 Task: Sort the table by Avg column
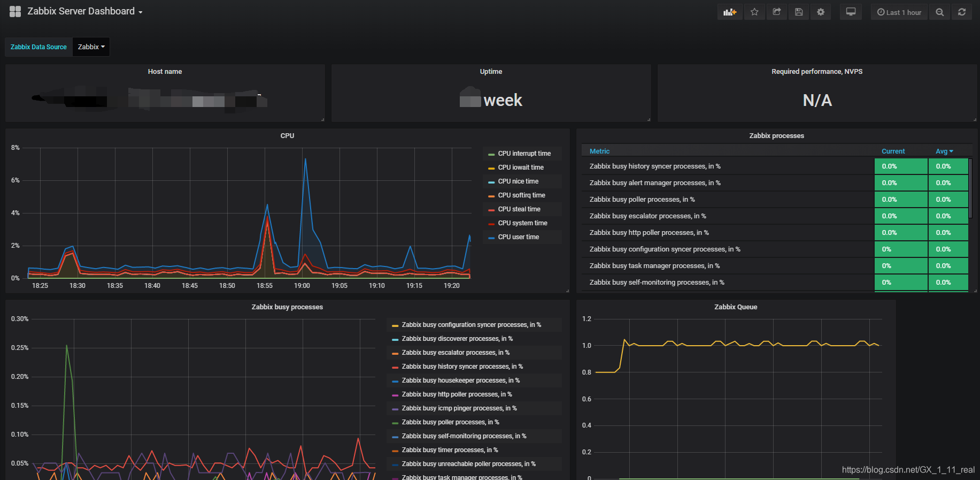[944, 151]
